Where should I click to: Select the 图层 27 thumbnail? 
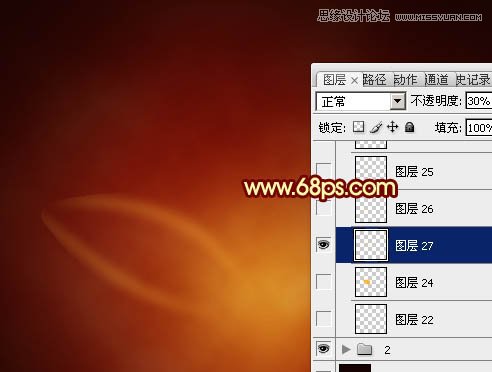pos(371,245)
